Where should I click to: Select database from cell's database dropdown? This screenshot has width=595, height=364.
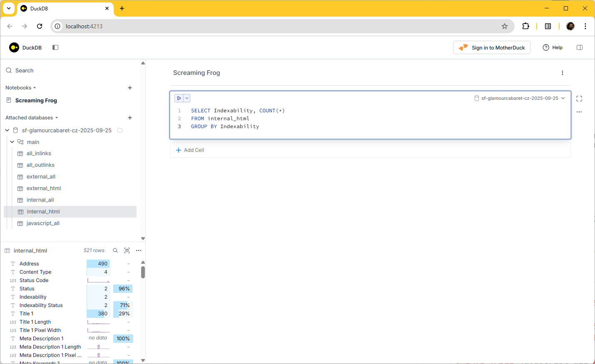pyautogui.click(x=519, y=98)
